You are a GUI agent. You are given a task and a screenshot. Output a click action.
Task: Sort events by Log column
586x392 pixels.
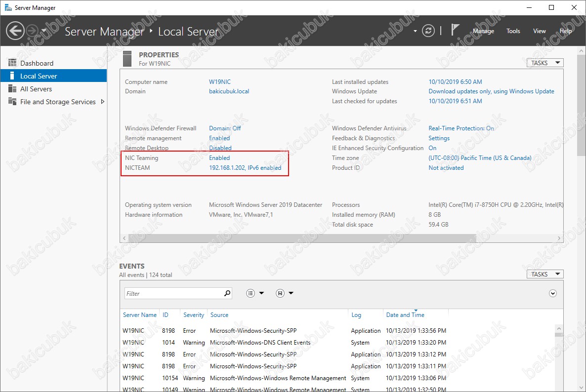[356, 314]
